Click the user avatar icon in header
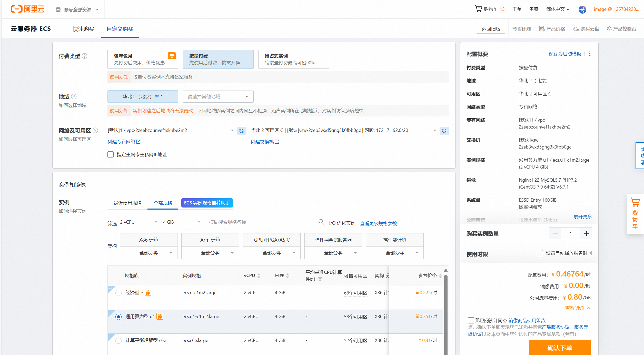 pyautogui.click(x=582, y=9)
